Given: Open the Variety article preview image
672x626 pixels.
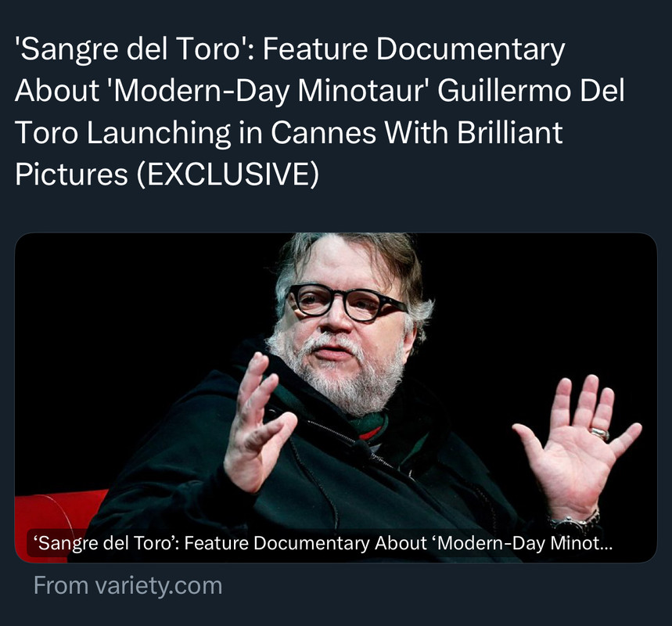Looking at the screenshot, I should coord(336,398).
